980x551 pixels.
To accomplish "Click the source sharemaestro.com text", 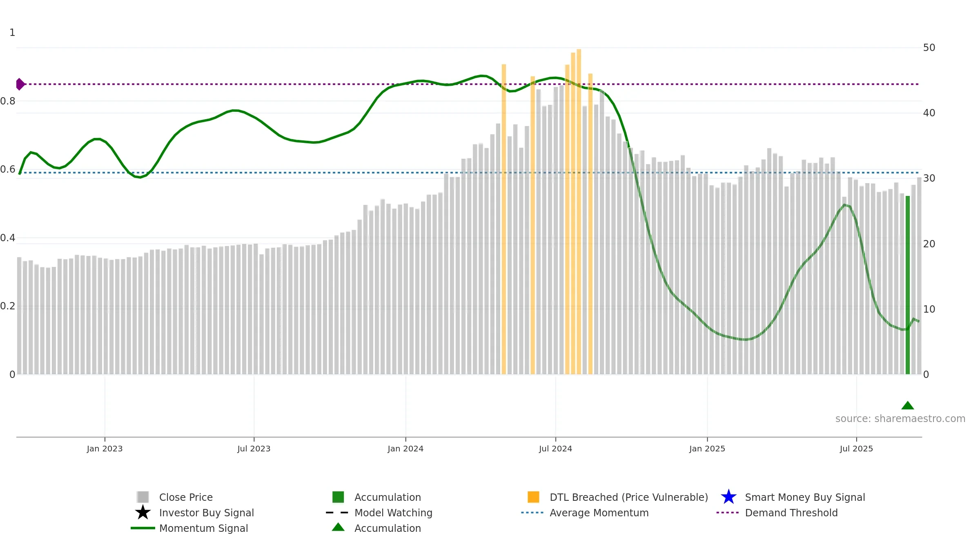I will [900, 419].
